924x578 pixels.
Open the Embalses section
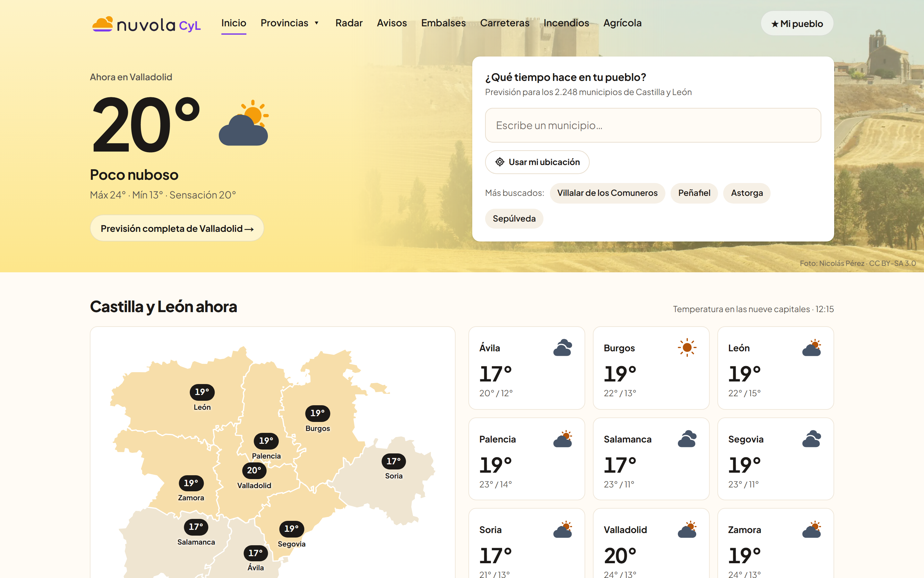pos(443,23)
